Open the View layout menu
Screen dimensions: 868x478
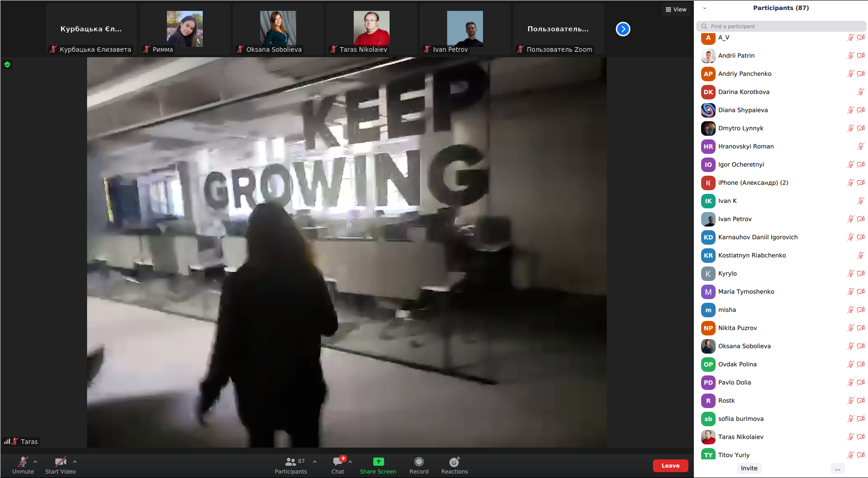[x=676, y=10]
